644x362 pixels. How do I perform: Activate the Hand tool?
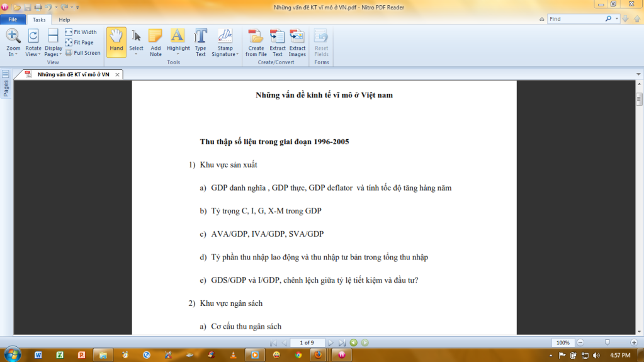click(x=116, y=42)
